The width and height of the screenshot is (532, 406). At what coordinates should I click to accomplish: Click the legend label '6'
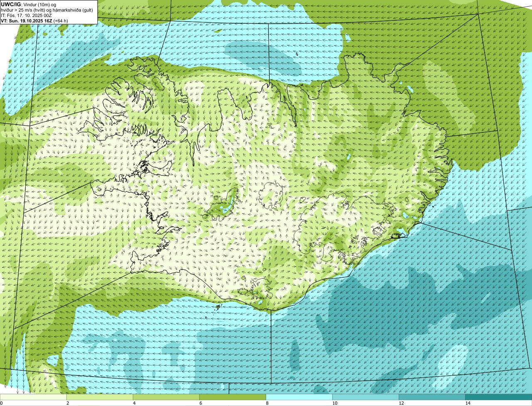[x=201, y=403]
